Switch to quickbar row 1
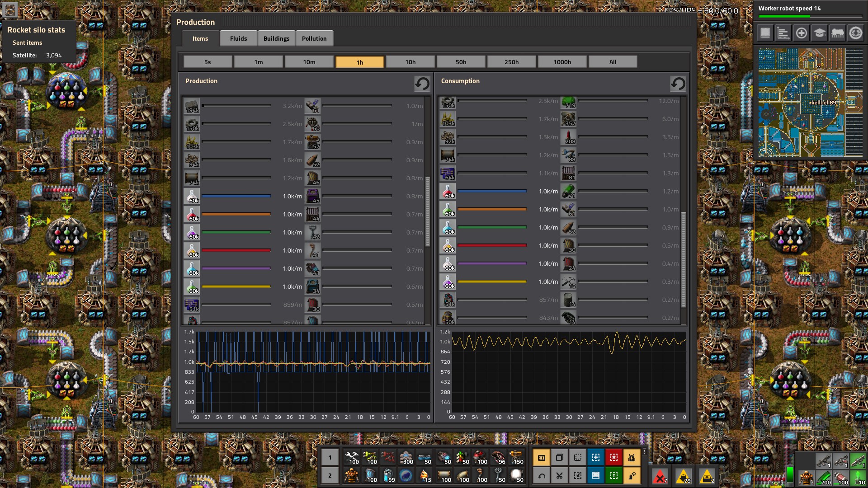Viewport: 868px width, 488px height. [330, 457]
